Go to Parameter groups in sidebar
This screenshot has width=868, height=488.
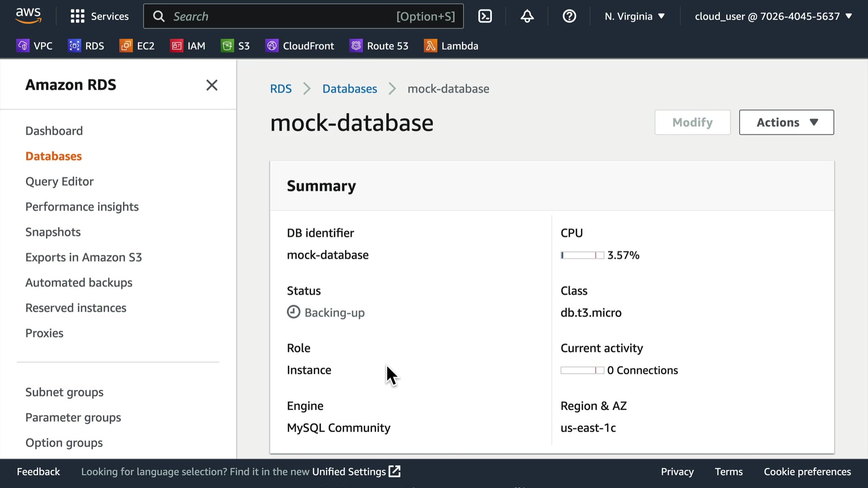tap(73, 417)
